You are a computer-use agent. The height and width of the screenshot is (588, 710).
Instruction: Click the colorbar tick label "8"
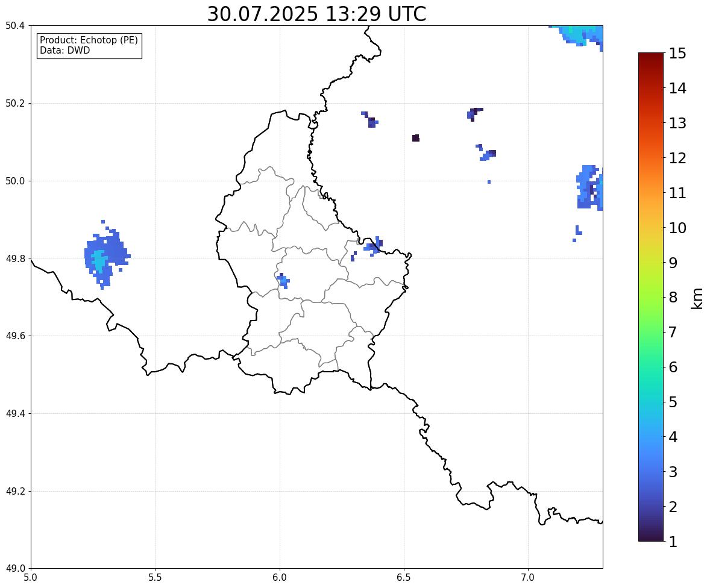point(673,298)
